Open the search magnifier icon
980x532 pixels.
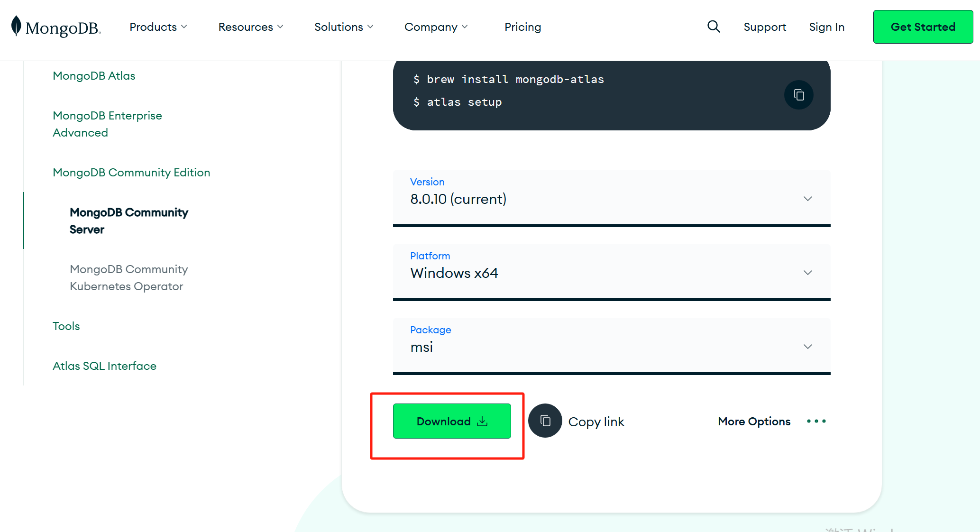pyautogui.click(x=714, y=27)
